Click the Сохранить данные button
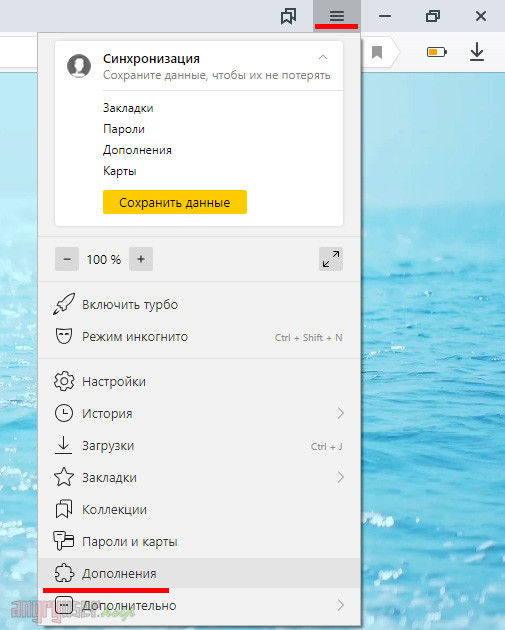 [175, 202]
